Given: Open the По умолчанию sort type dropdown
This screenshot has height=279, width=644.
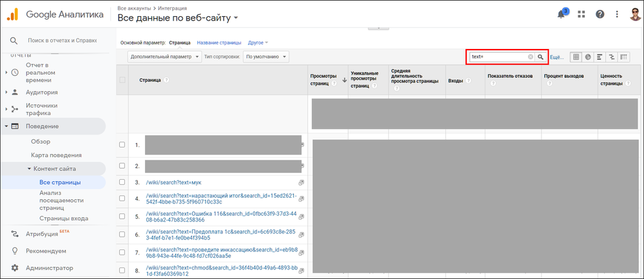Looking at the screenshot, I should tap(266, 57).
